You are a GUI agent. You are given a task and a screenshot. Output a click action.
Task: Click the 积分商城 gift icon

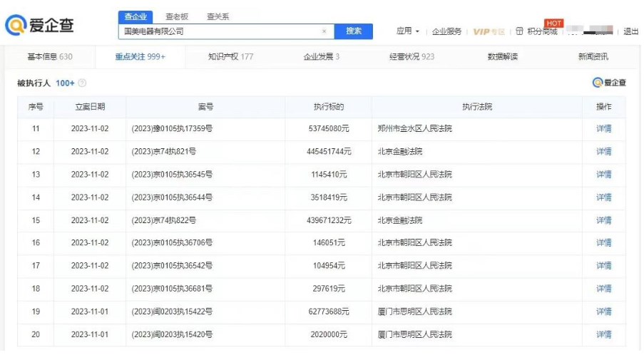tap(519, 31)
